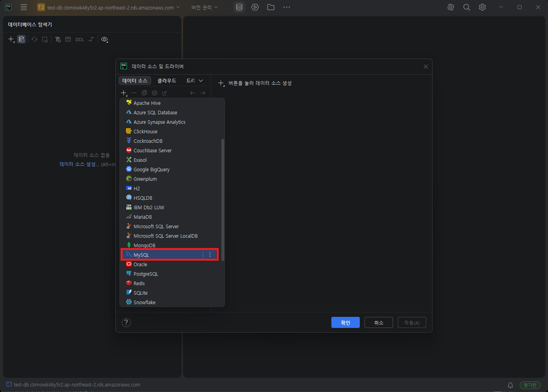Pick Microsoft SQL Server entry
This screenshot has height=392, width=548.
[x=170, y=226]
